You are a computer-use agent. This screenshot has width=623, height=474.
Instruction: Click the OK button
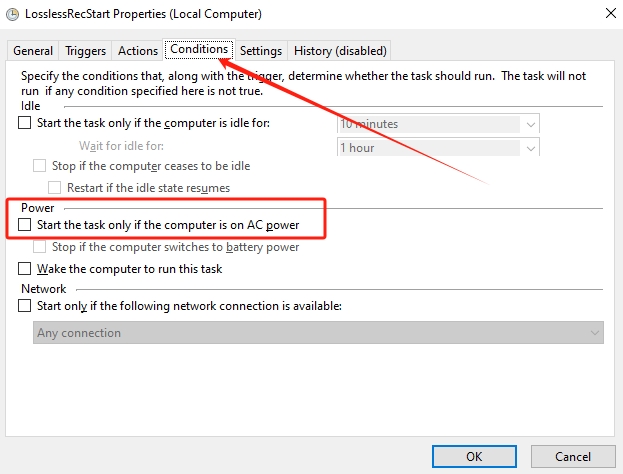point(474,457)
